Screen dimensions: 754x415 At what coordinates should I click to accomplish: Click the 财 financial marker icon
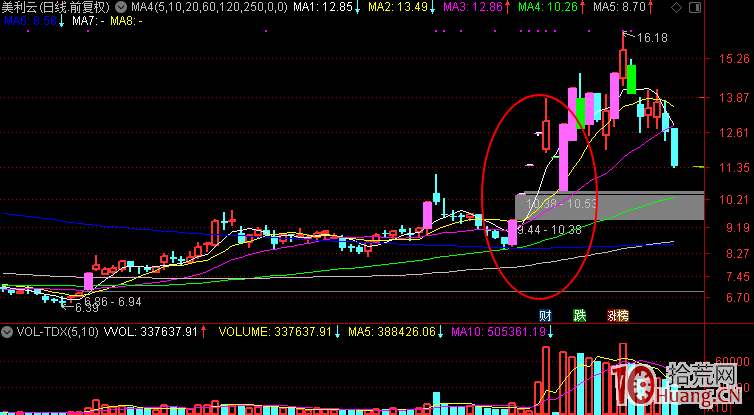[x=545, y=315]
